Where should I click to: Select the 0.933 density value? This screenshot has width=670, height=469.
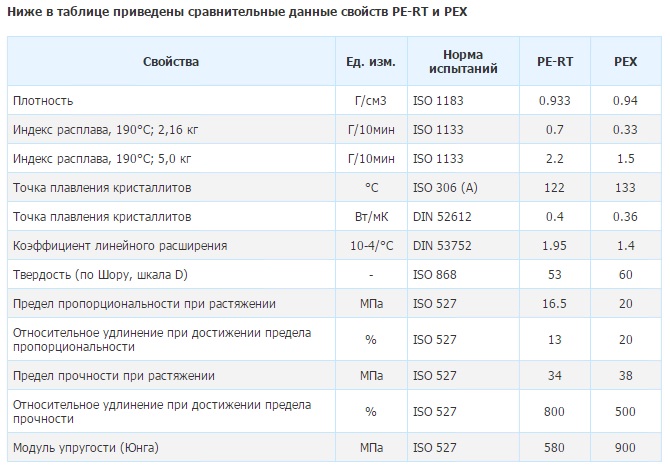[553, 101]
